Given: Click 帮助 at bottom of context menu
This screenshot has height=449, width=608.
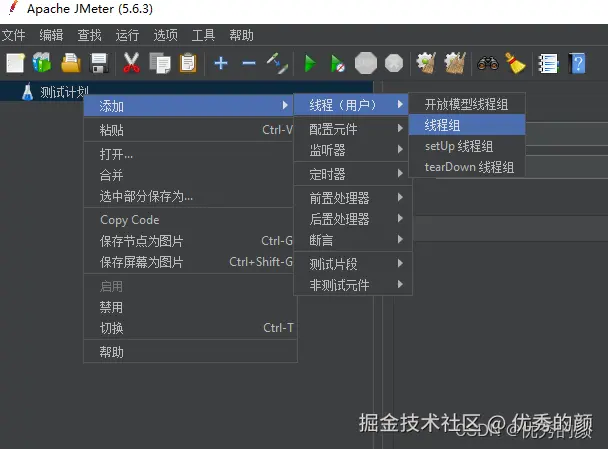Looking at the screenshot, I should pos(189,352).
